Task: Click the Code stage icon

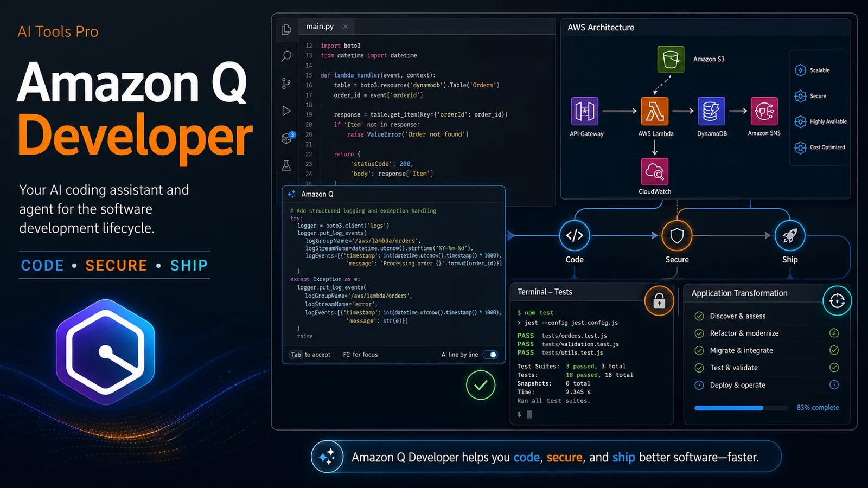Action: coord(575,235)
